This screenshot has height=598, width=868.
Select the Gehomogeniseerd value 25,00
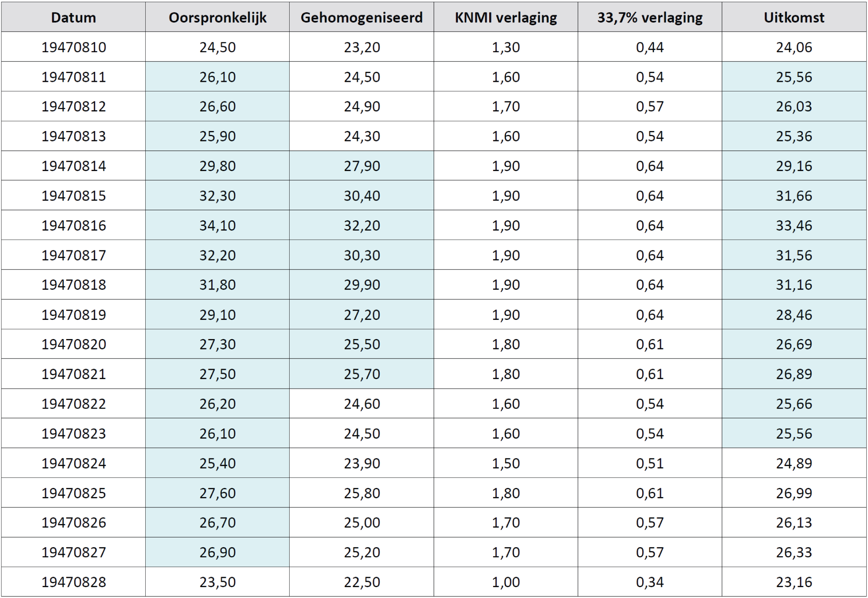[361, 522]
